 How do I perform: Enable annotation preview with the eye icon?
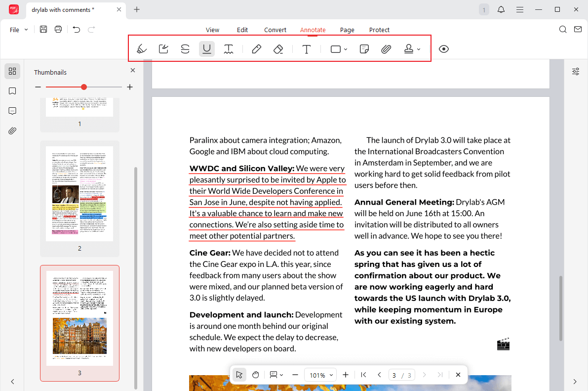tap(444, 48)
